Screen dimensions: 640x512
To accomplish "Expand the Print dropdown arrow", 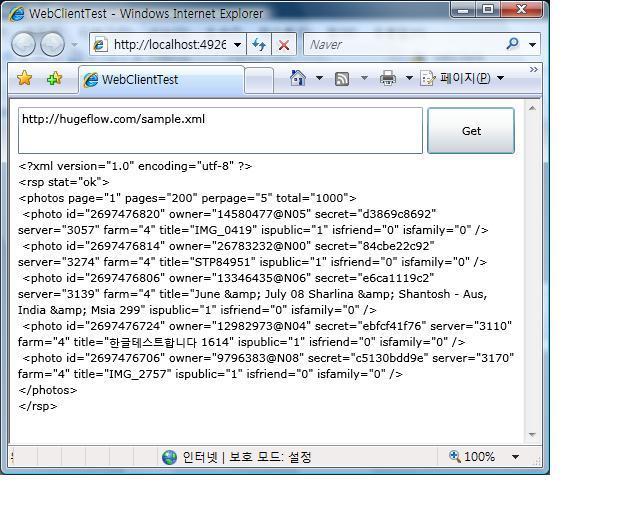I will pos(409,78).
